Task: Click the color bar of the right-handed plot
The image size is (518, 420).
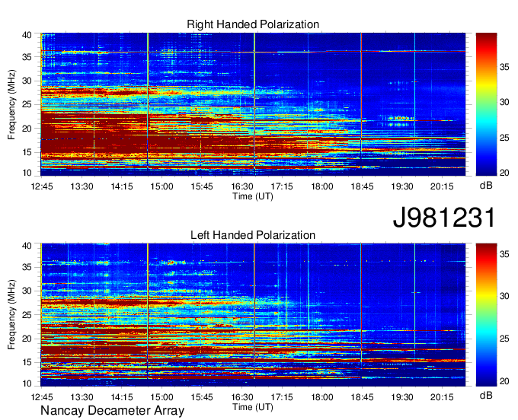Action: (x=486, y=104)
